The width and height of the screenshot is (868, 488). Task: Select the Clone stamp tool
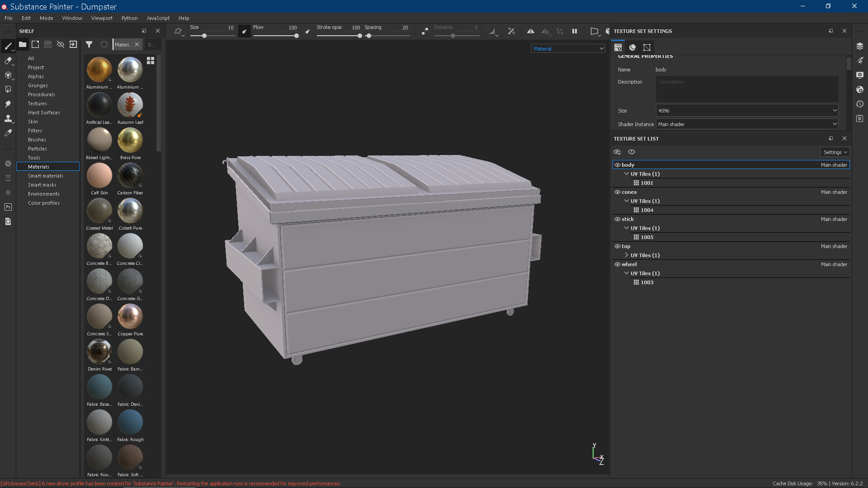(x=8, y=118)
